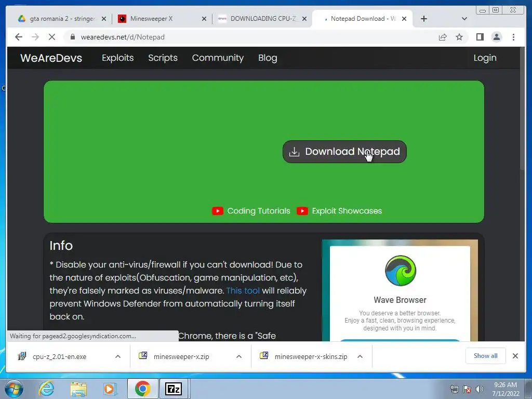Open the Blog page
The height and width of the screenshot is (399, 532).
[x=268, y=58]
